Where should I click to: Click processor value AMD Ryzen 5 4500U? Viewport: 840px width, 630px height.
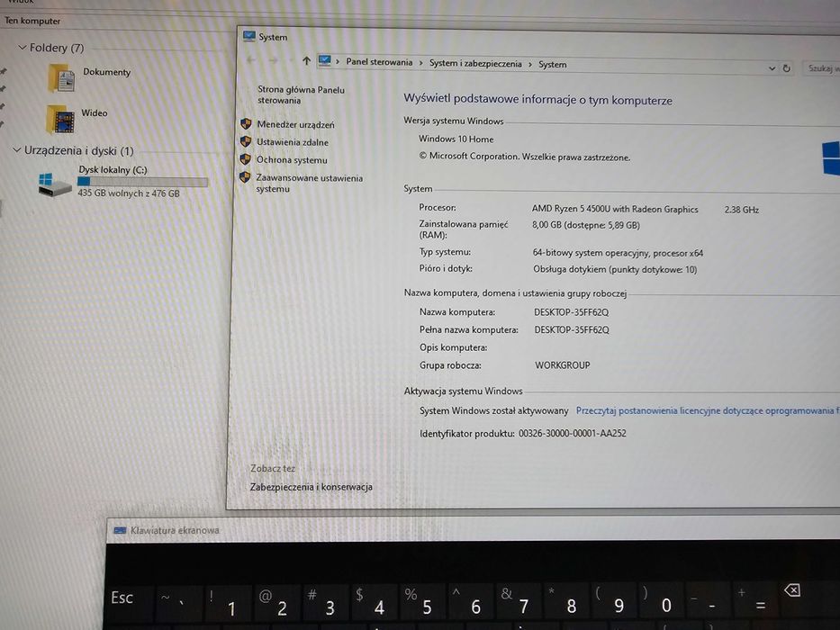tap(614, 209)
